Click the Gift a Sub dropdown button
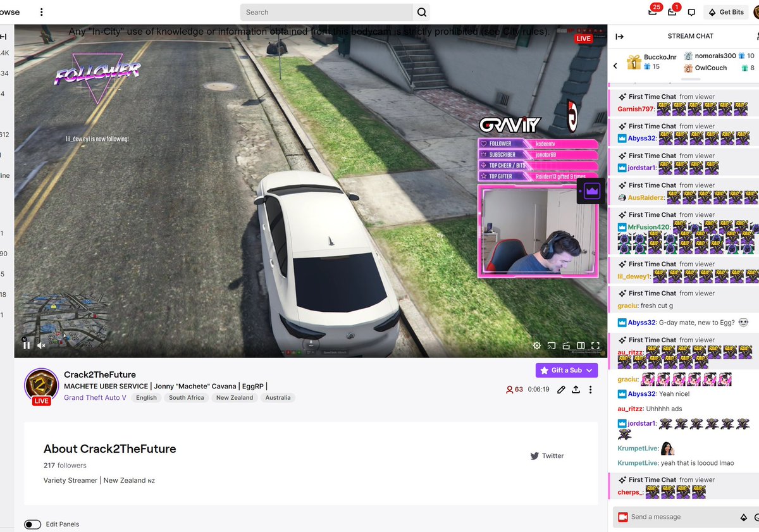 pyautogui.click(x=567, y=370)
